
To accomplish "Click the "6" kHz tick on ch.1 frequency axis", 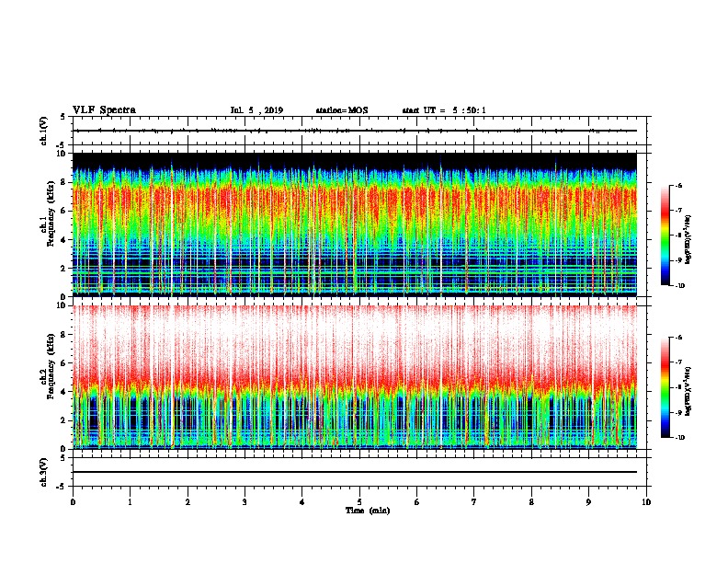I will (63, 211).
